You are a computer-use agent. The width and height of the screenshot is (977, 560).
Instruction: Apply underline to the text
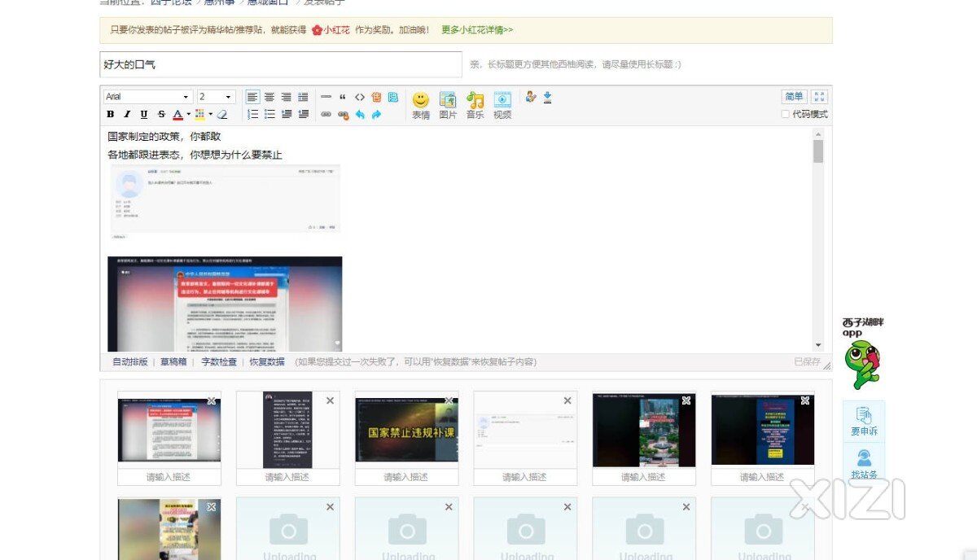tap(144, 115)
